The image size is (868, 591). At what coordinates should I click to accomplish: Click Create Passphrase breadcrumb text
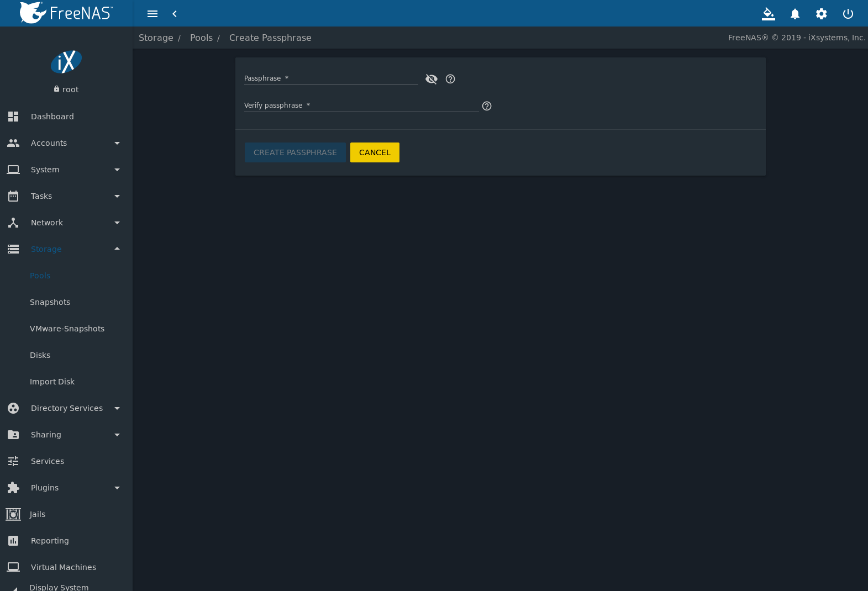[x=270, y=38]
